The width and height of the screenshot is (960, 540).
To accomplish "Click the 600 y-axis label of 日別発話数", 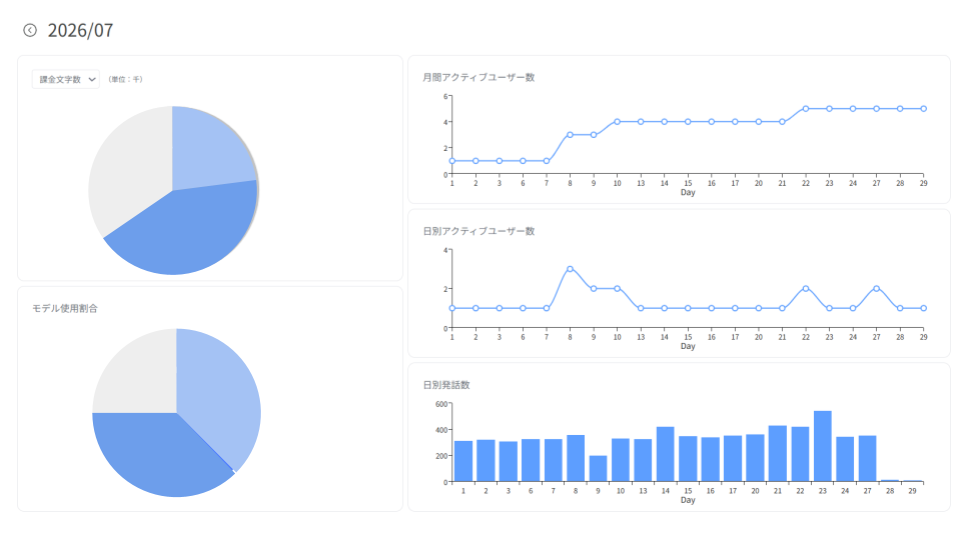I will pos(441,404).
